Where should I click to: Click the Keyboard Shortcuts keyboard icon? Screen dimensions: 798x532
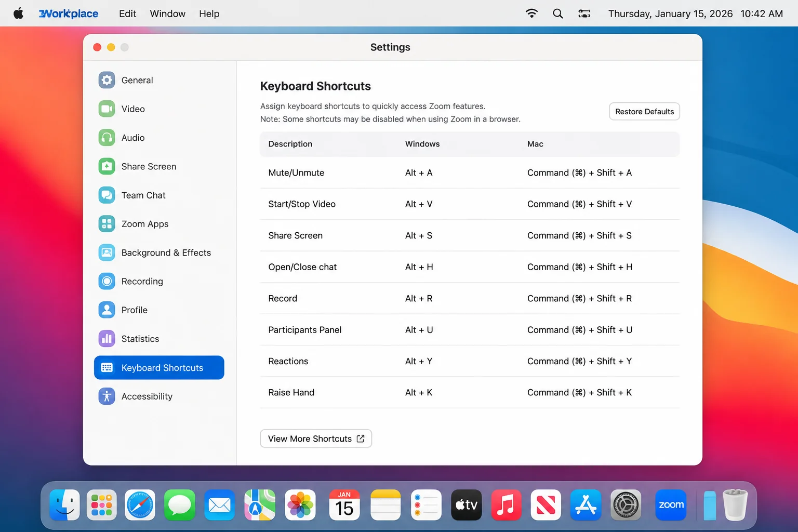click(x=107, y=367)
